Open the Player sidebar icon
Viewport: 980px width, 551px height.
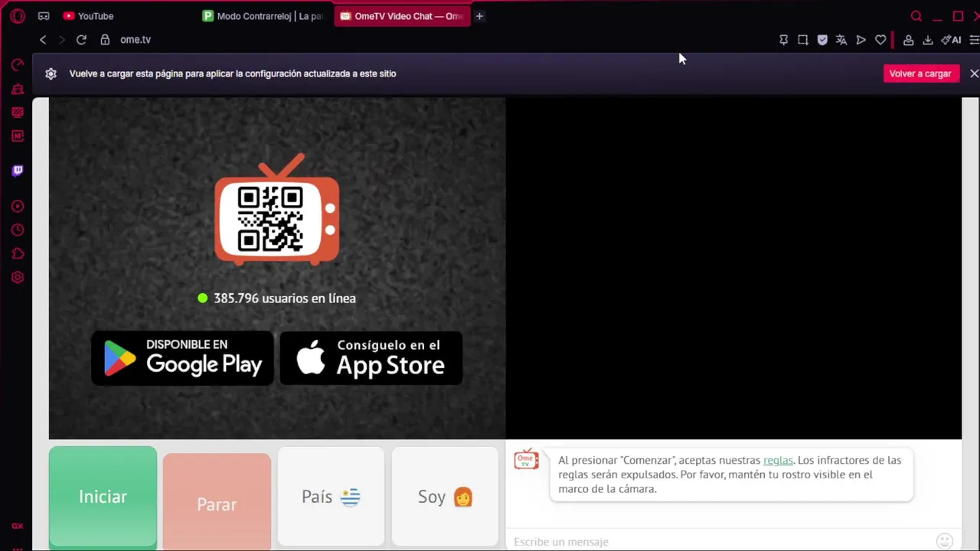(18, 207)
